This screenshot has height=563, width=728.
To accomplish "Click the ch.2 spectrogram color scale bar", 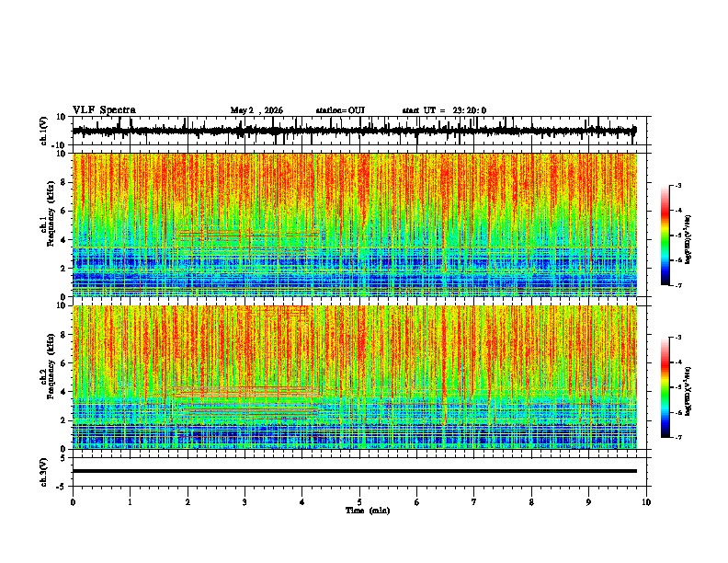I will pyautogui.click(x=665, y=387).
